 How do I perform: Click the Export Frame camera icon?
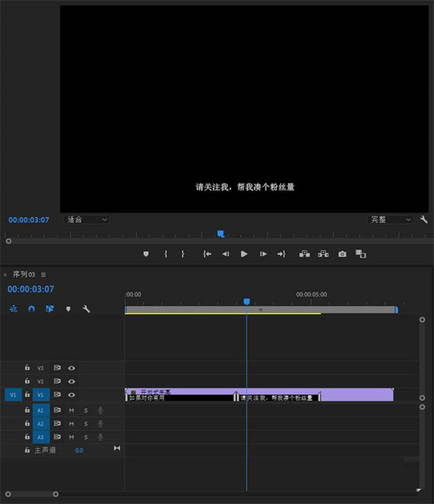342,254
